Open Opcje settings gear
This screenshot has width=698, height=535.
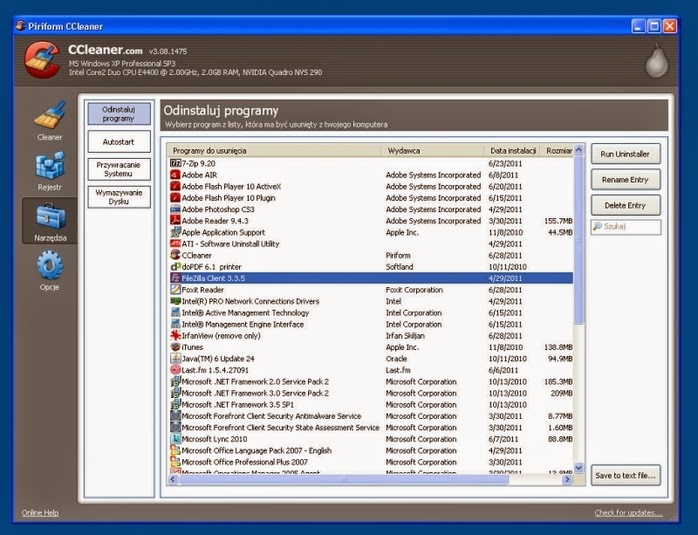49,271
